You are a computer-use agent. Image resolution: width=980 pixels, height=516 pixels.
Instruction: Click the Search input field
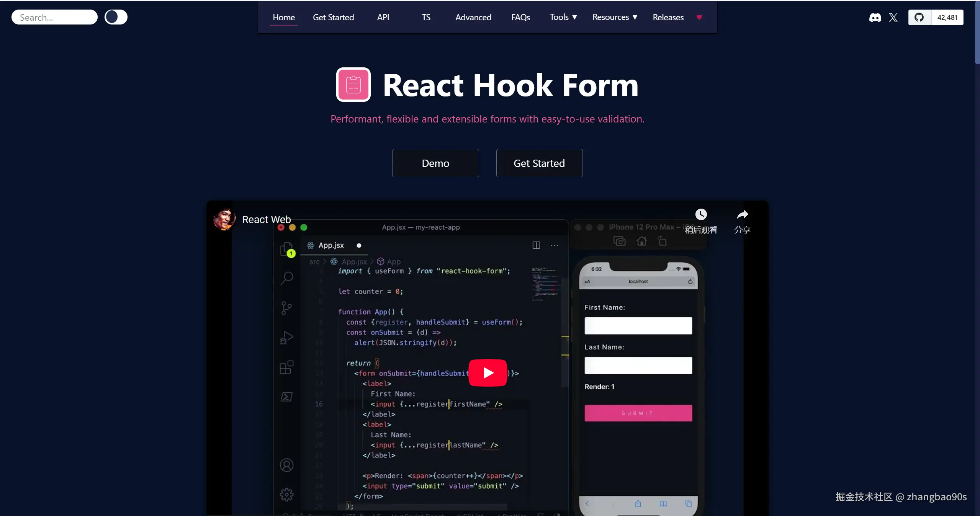coord(54,17)
